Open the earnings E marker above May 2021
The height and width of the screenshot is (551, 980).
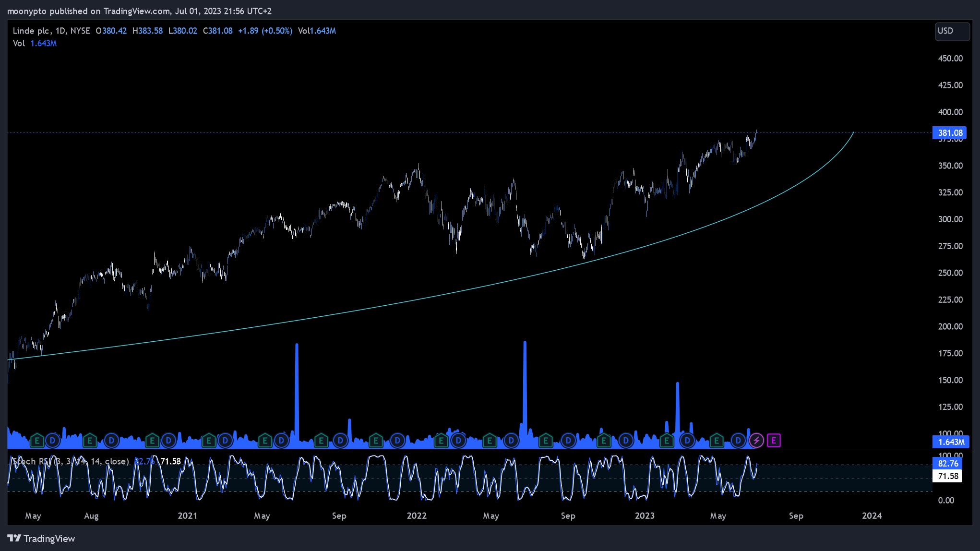point(265,440)
